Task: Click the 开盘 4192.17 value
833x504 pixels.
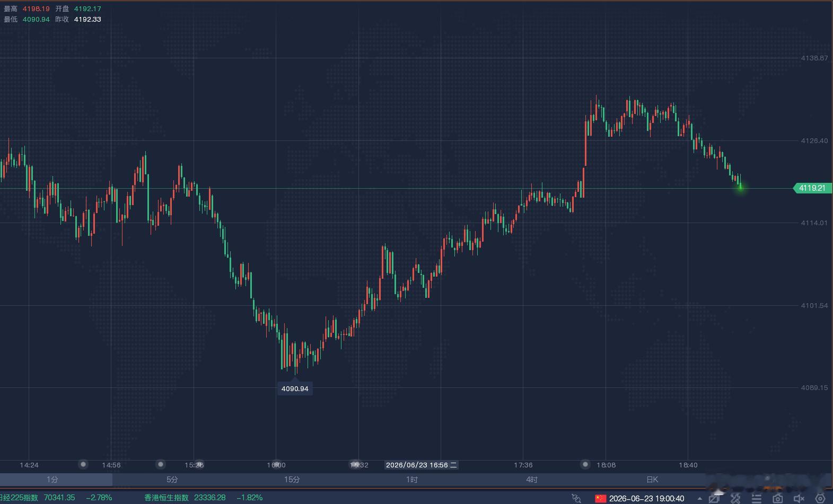Action: pyautogui.click(x=87, y=9)
